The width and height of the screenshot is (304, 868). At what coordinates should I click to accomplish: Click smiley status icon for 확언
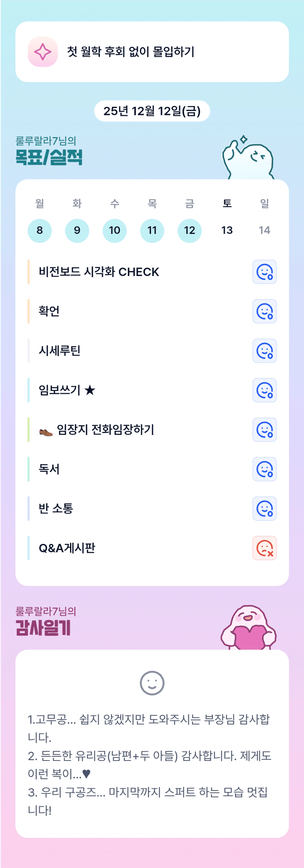coord(264,311)
